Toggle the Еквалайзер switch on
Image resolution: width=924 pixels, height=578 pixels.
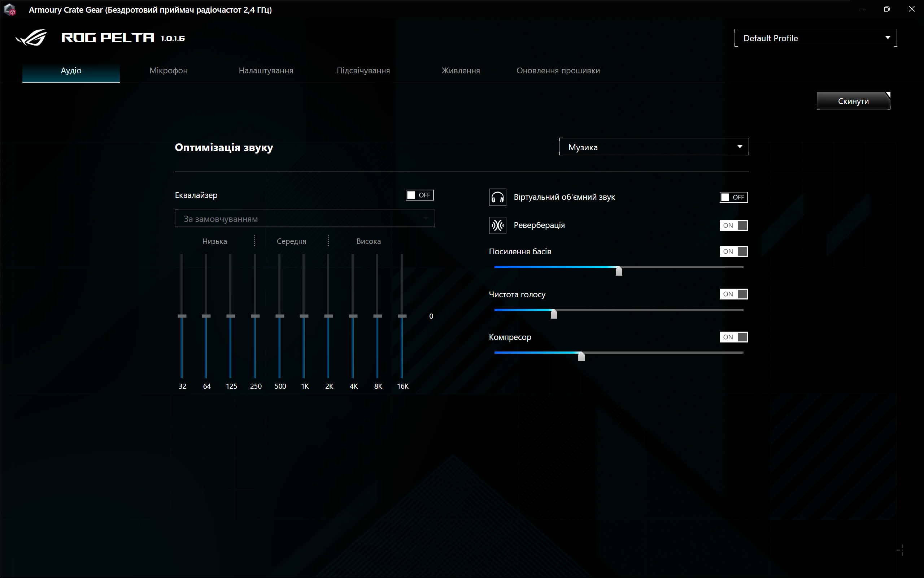pyautogui.click(x=420, y=195)
